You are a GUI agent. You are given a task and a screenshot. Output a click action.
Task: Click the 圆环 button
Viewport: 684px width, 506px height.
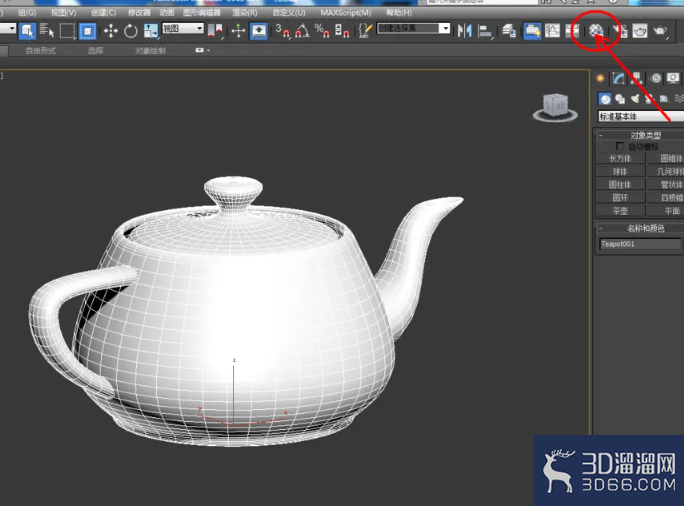[x=620, y=198]
